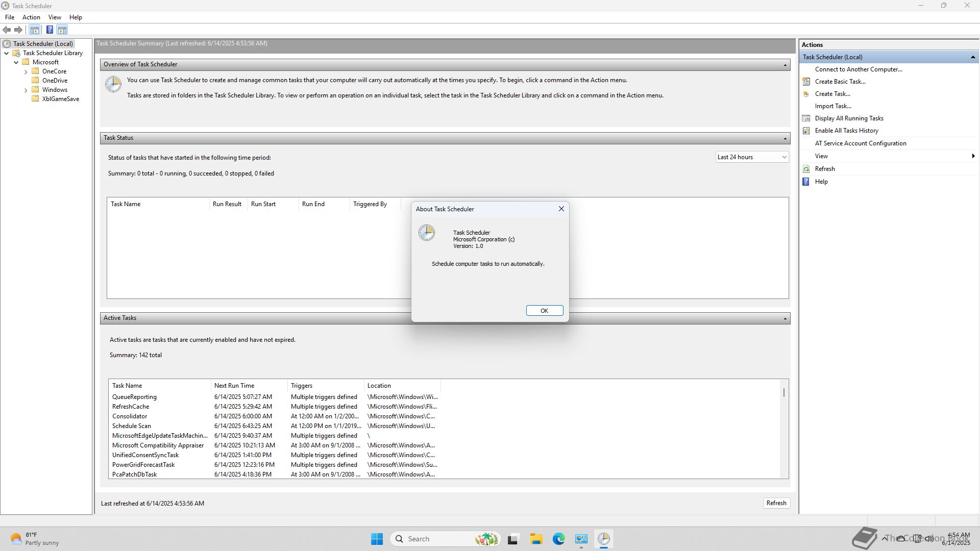980x551 pixels.
Task: Click the Display All Running Tasks icon
Action: point(806,118)
